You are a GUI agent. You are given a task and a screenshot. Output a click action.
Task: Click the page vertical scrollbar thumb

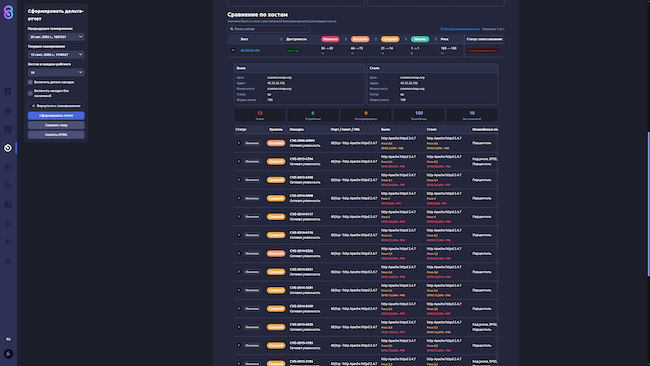[648, 204]
